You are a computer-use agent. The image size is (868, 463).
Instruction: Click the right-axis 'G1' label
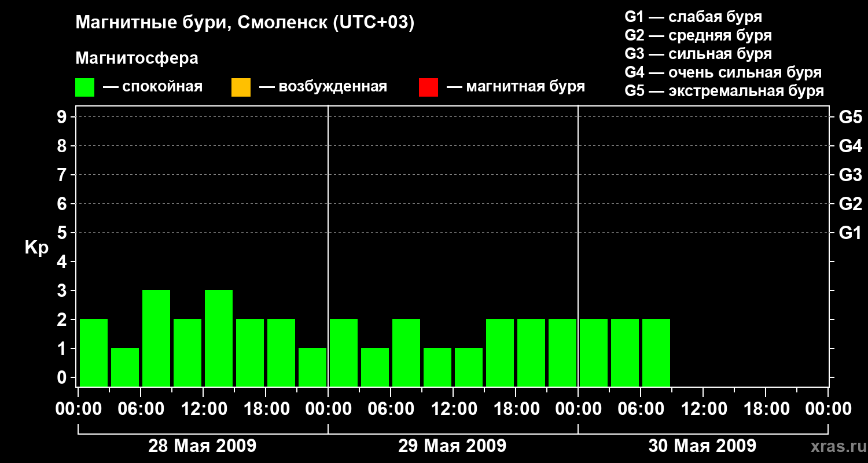pyautogui.click(x=850, y=233)
